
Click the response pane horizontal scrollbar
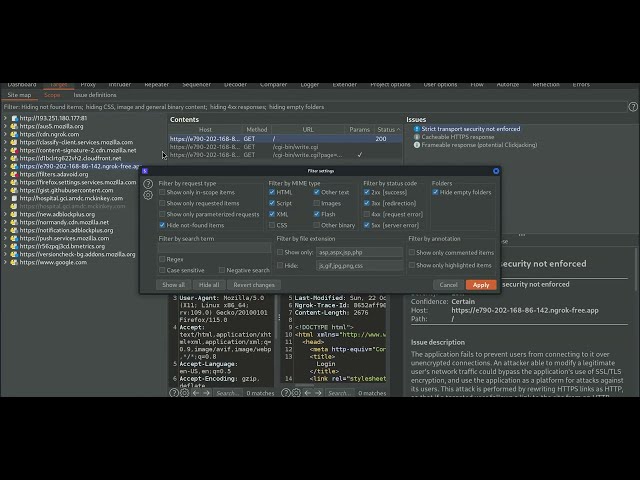[x=304, y=385]
